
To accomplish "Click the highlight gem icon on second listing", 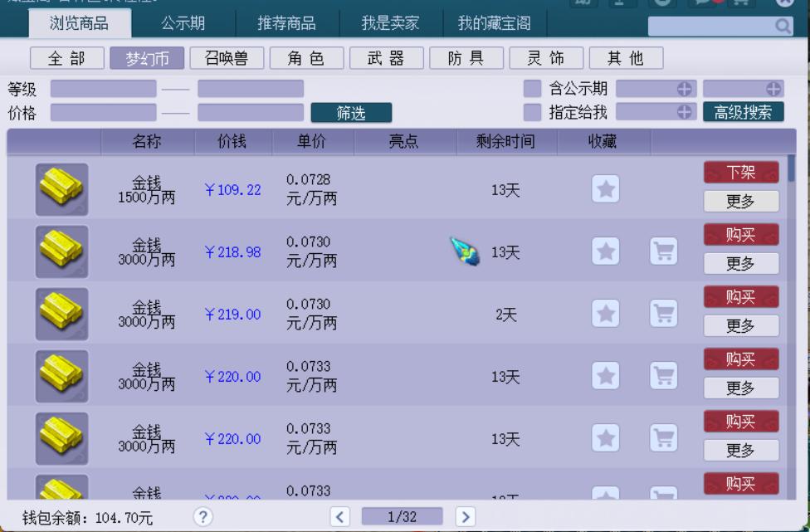I will pos(465,251).
